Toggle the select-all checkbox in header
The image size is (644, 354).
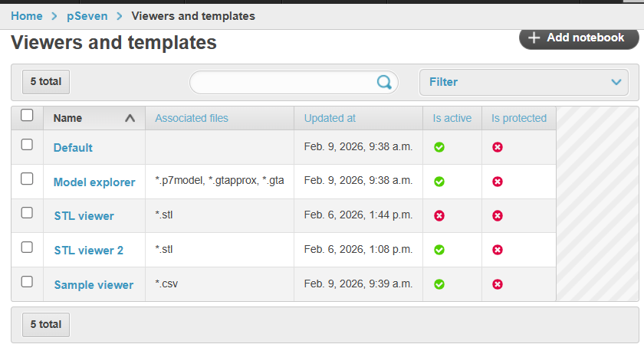coord(27,116)
